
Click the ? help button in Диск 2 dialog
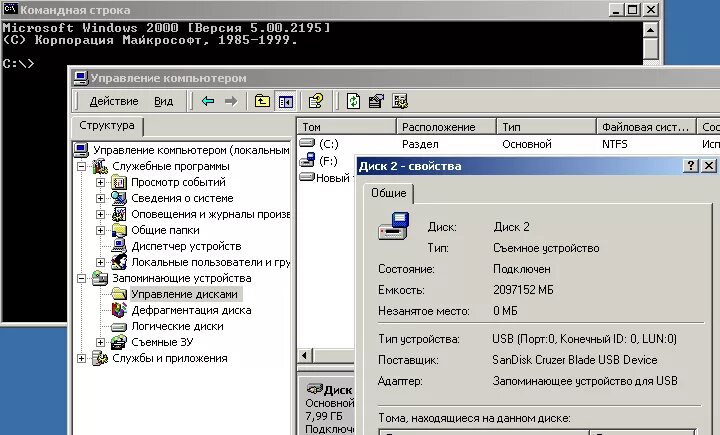(691, 166)
